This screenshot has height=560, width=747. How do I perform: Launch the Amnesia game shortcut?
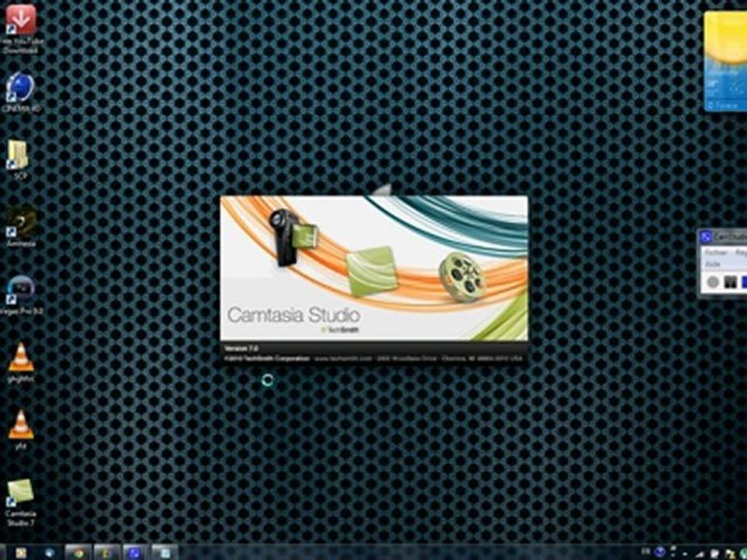coord(20,227)
